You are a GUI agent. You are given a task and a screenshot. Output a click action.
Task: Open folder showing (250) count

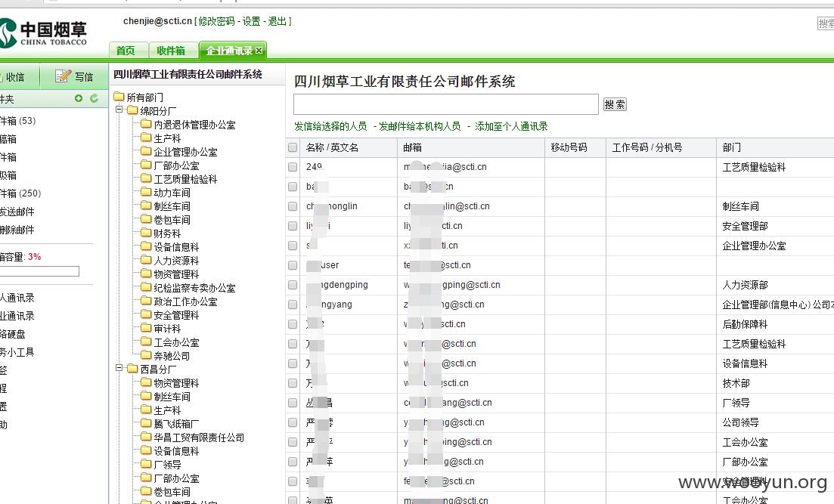click(x=20, y=193)
